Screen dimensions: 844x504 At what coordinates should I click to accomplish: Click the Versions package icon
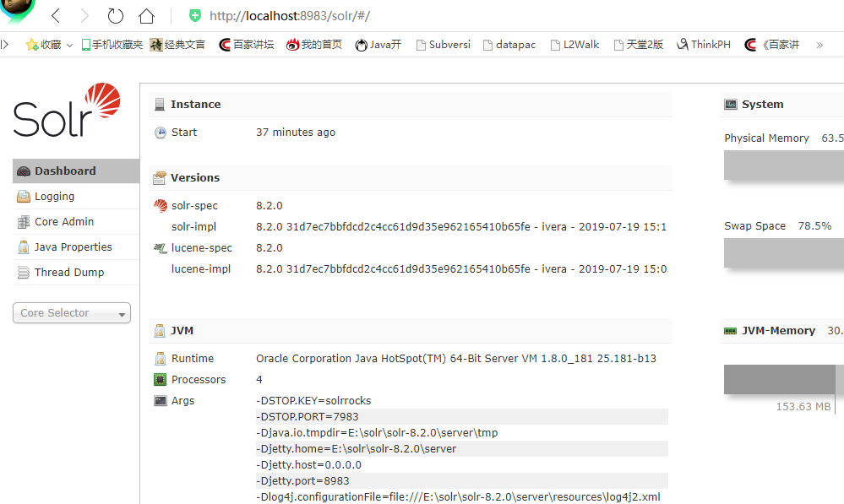coord(160,177)
